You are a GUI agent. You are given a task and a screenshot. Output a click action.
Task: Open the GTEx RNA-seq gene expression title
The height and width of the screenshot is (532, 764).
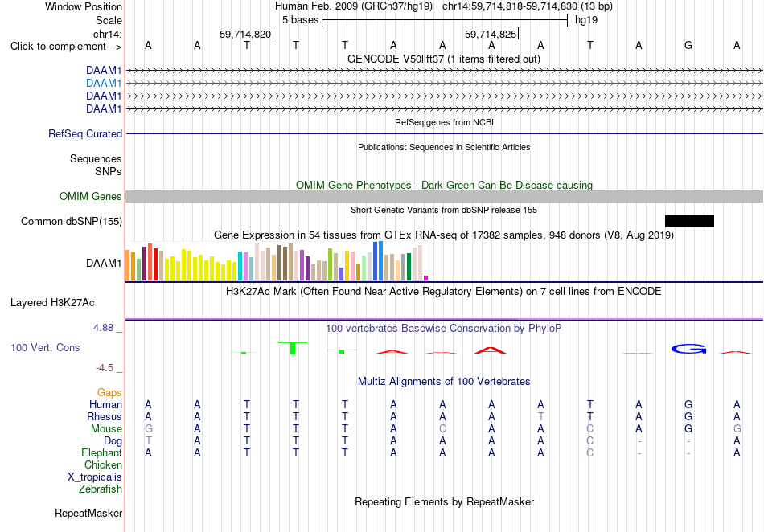(x=444, y=235)
